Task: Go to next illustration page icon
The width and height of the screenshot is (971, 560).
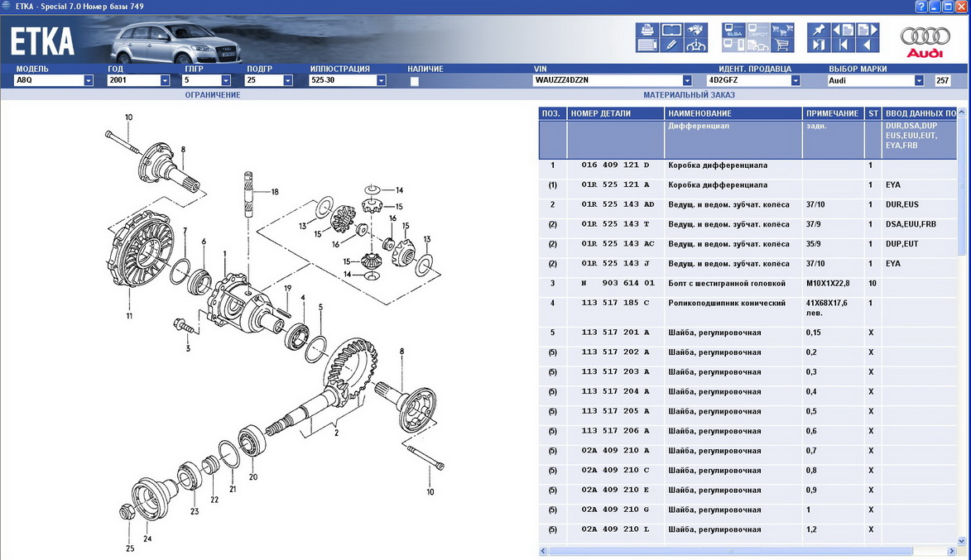Action: tap(868, 31)
